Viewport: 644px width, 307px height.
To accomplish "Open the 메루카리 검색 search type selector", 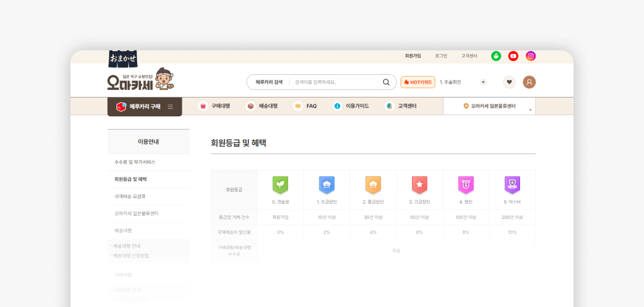I will (x=269, y=82).
